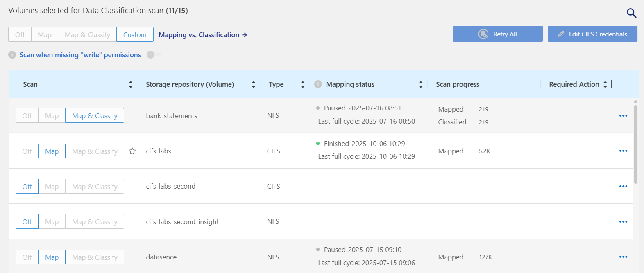Click the info icon beside write permissions
This screenshot has height=275, width=644.
pos(12,55)
